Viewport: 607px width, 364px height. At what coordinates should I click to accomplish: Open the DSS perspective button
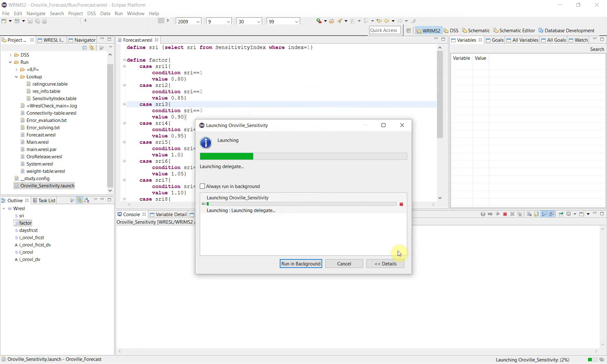point(451,31)
